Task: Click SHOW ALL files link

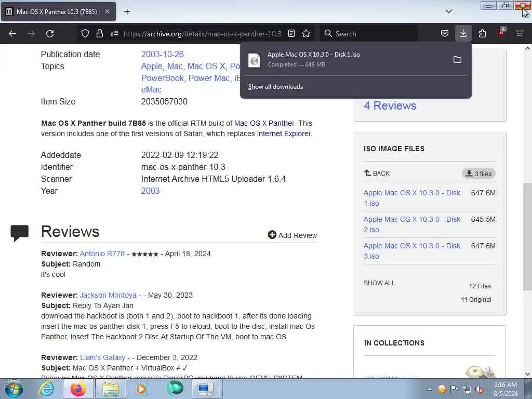Action: [379, 283]
